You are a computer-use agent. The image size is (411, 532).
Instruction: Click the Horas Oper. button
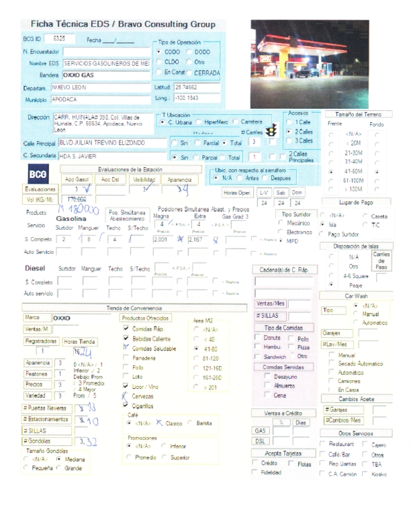tap(237, 192)
